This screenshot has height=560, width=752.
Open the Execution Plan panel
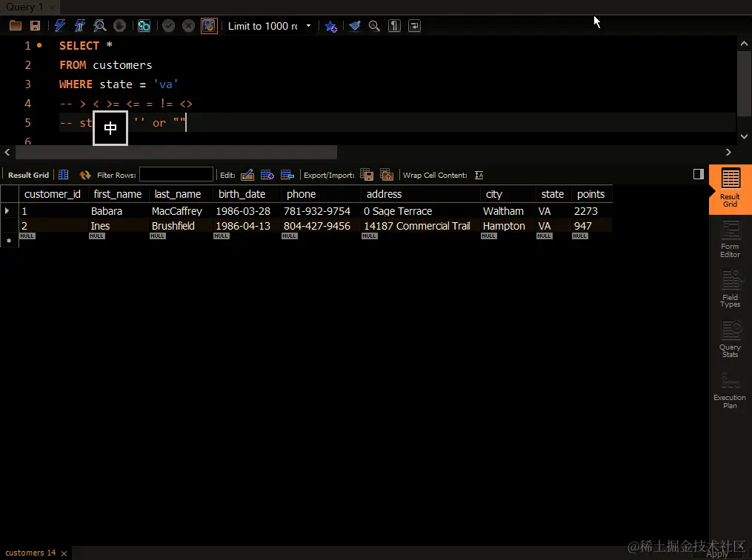[730, 390]
